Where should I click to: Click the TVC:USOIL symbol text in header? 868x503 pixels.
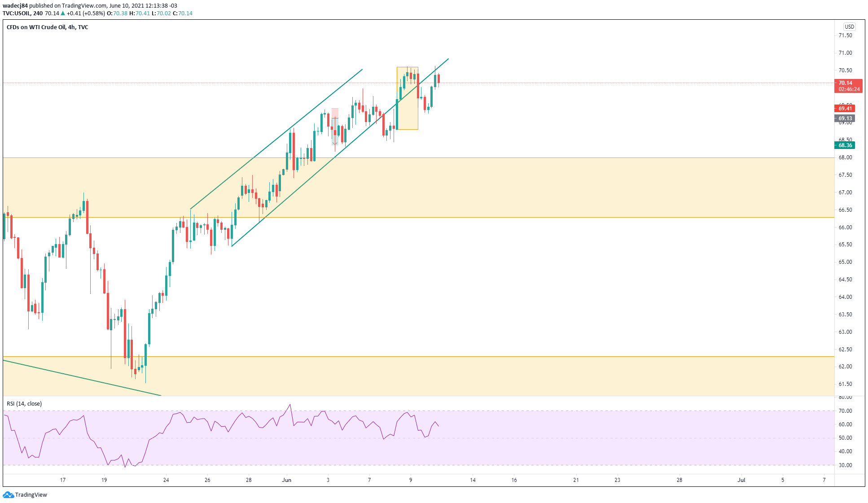(17, 13)
